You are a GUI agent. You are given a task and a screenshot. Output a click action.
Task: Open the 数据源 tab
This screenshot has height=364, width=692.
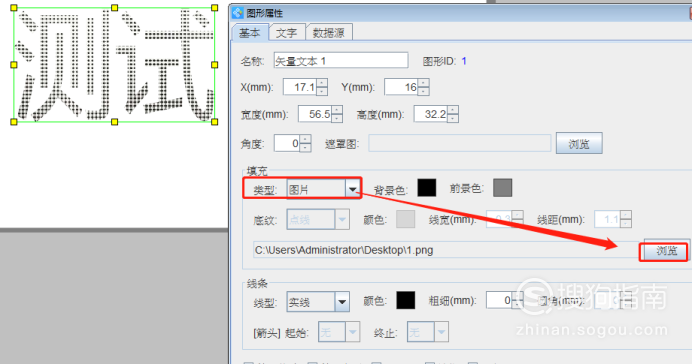(329, 33)
